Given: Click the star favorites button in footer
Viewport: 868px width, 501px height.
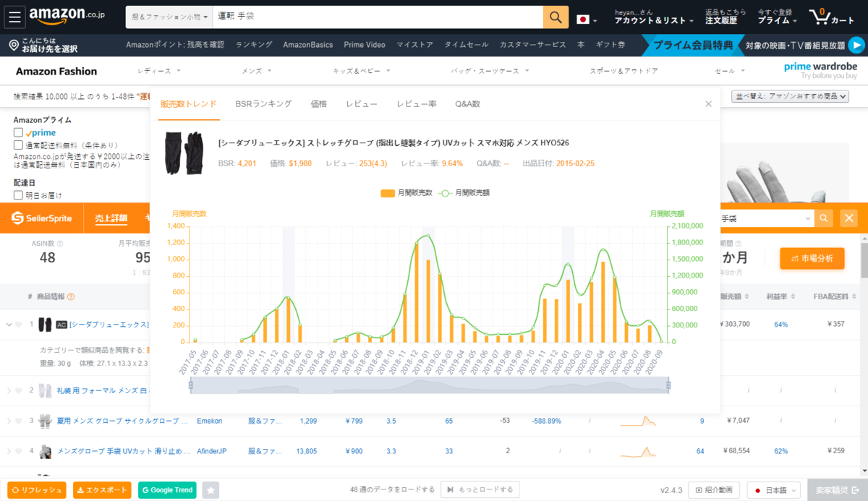Looking at the screenshot, I should click(210, 490).
